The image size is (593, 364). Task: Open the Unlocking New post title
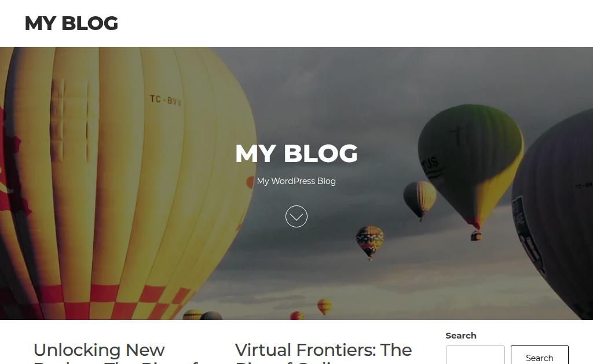(x=99, y=350)
